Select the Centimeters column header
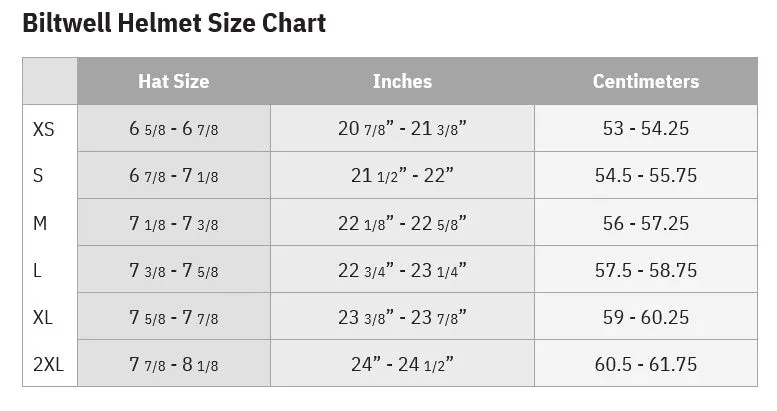The height and width of the screenshot is (411, 777). point(646,81)
